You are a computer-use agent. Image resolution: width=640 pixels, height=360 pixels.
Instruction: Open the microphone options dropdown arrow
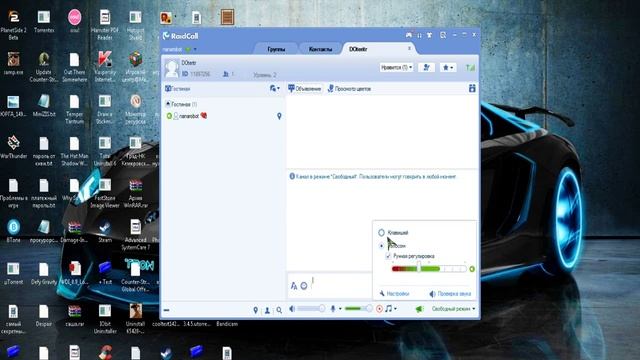(x=340, y=309)
